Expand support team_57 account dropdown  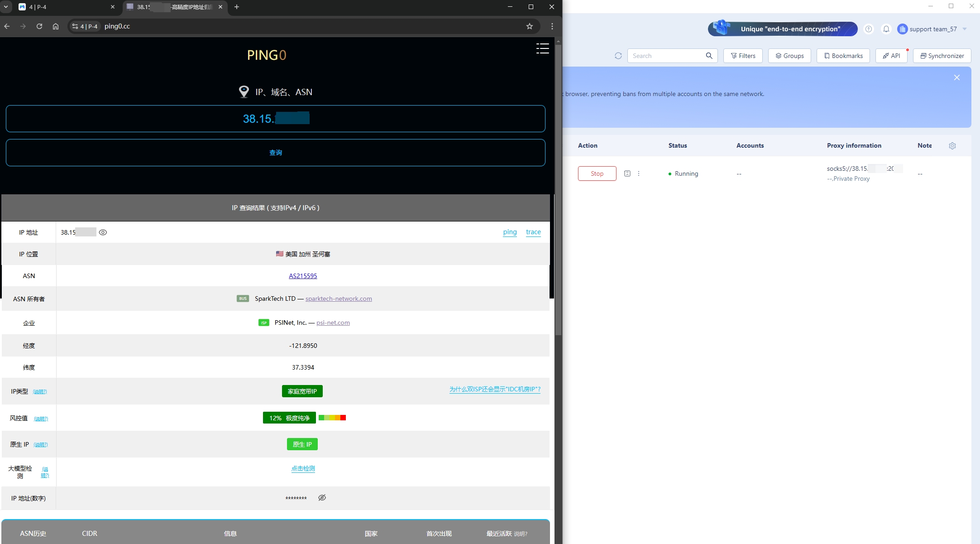964,29
